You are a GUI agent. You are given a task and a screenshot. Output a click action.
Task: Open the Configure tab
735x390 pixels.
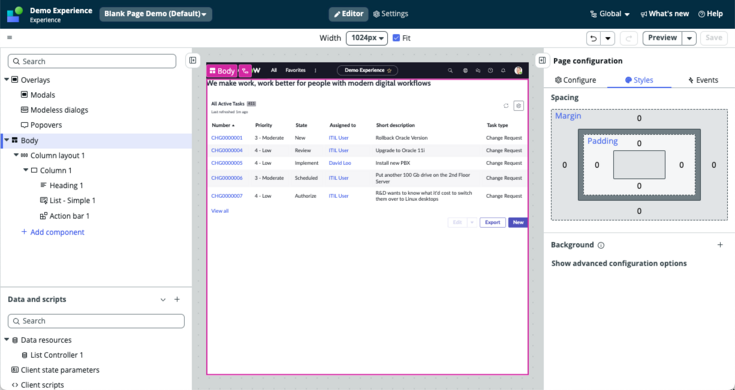[575, 80]
